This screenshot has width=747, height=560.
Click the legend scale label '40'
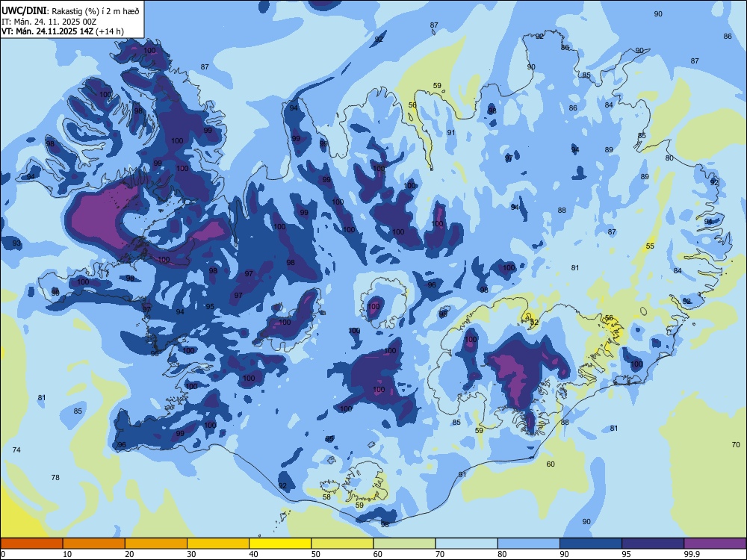click(254, 554)
